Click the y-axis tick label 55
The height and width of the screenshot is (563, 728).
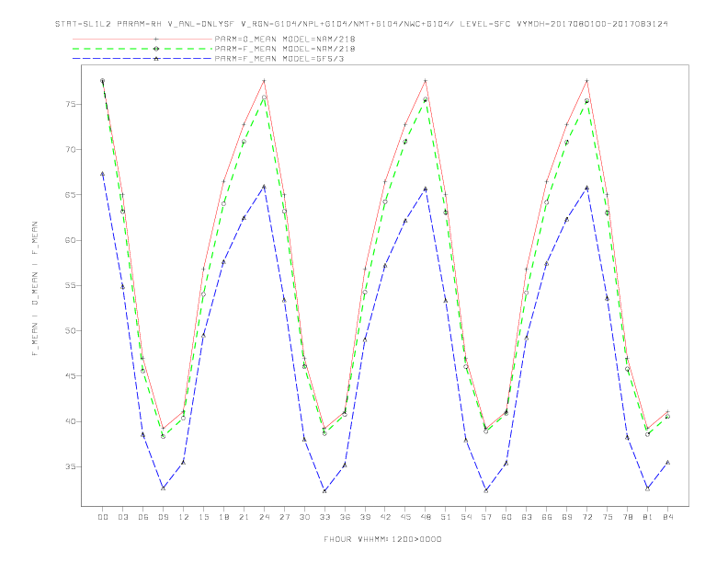(71, 285)
